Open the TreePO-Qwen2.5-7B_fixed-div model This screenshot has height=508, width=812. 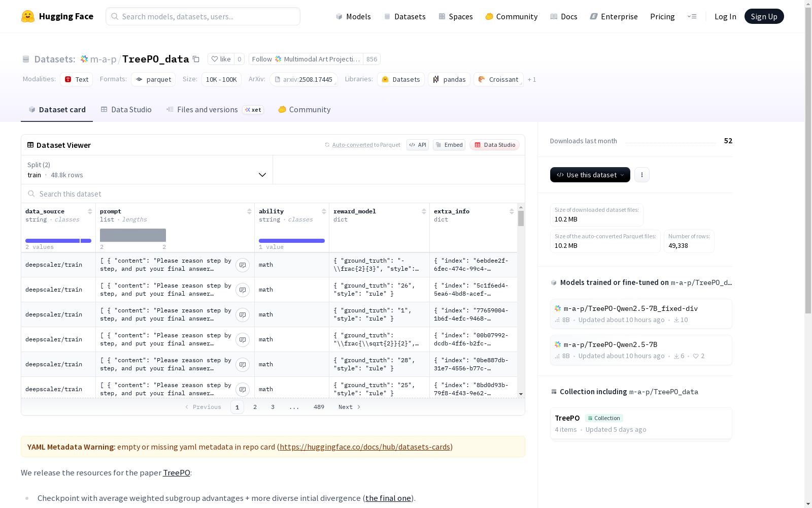(x=641, y=314)
